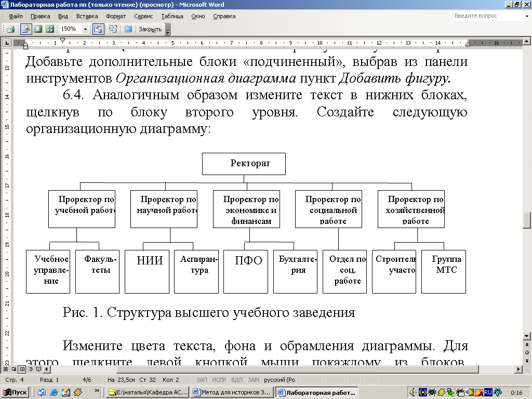
Task: Open the Сервис menu
Action: tap(143, 16)
